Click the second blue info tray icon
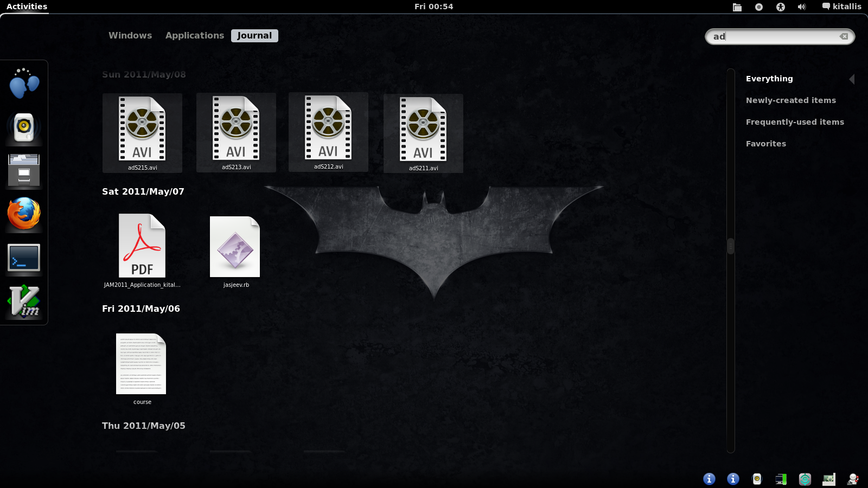 pyautogui.click(x=733, y=479)
